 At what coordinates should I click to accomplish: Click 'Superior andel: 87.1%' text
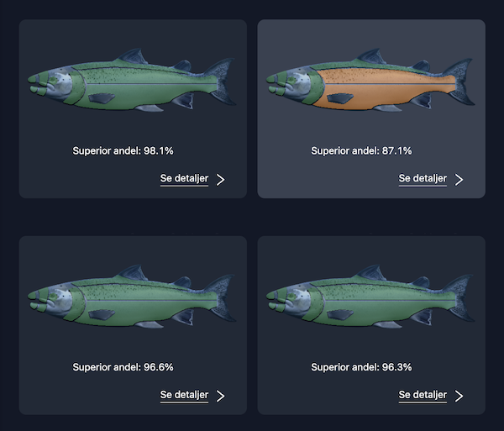coord(361,150)
